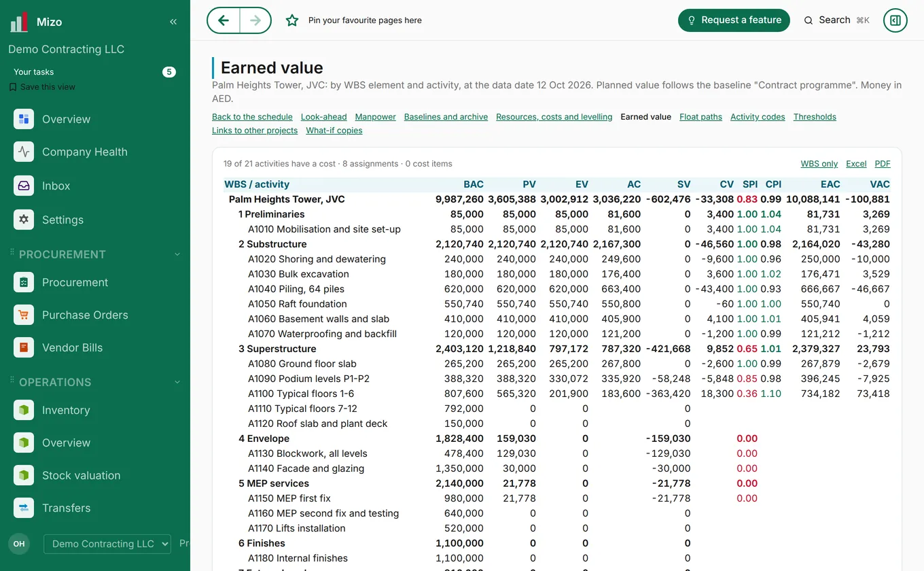The width and height of the screenshot is (924, 571).
Task: Open Company Health from sidebar icon
Action: (x=24, y=152)
